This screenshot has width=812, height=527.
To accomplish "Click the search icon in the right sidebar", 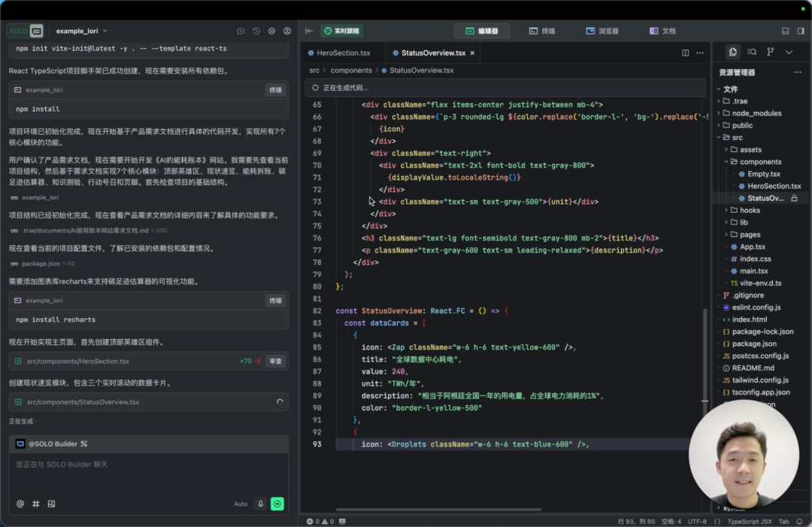I will click(752, 52).
